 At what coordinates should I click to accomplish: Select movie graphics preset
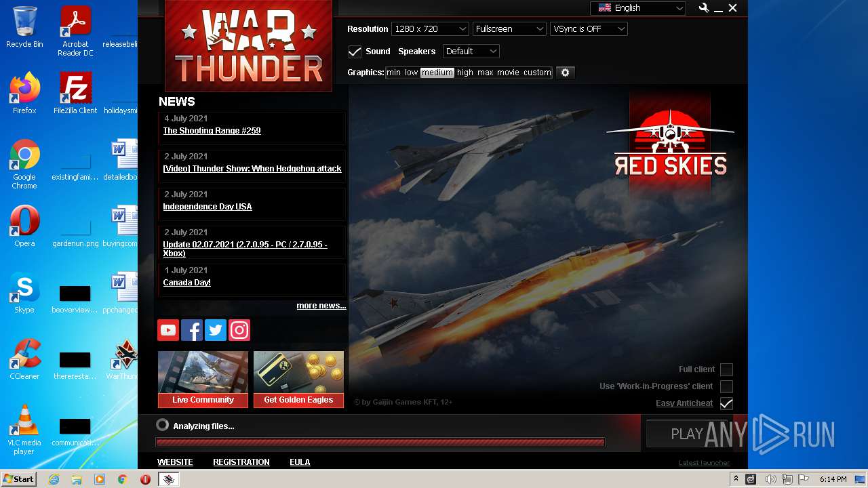pos(508,73)
